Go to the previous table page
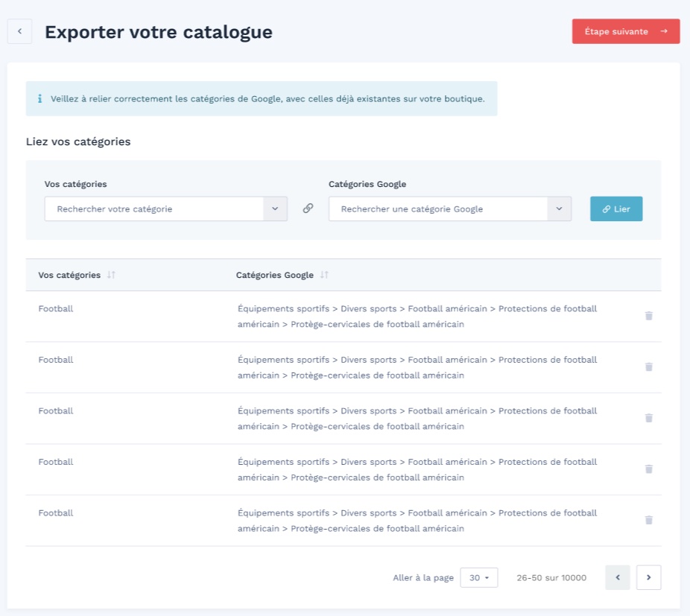Image resolution: width=690 pixels, height=616 pixels. point(618,577)
